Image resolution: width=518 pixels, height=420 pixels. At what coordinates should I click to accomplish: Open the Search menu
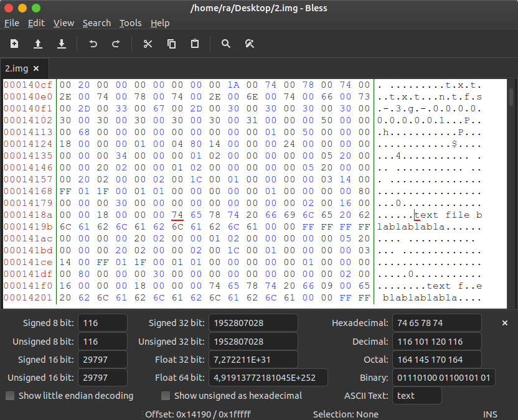click(x=97, y=23)
